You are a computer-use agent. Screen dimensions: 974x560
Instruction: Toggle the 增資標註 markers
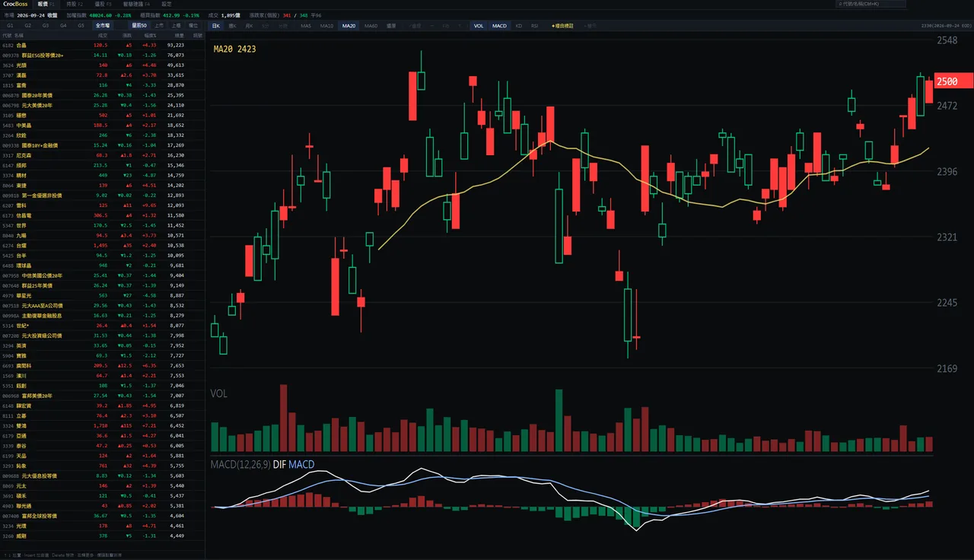pos(564,26)
